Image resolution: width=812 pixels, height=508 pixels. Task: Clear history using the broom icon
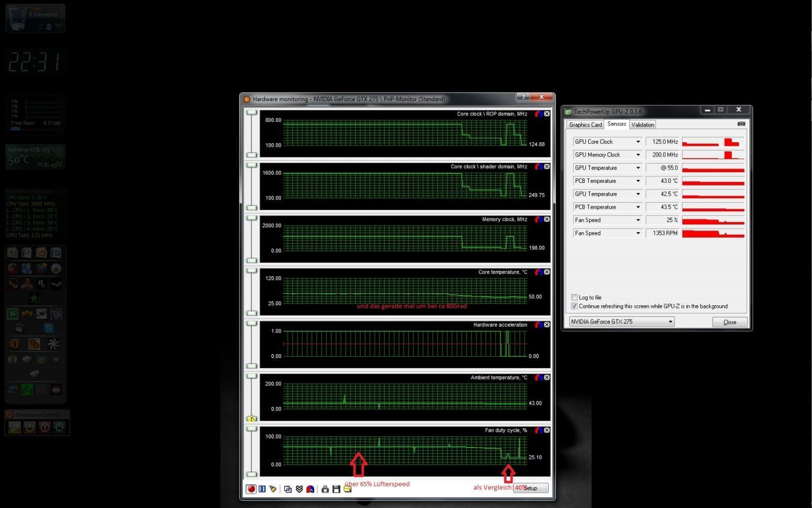tap(273, 489)
